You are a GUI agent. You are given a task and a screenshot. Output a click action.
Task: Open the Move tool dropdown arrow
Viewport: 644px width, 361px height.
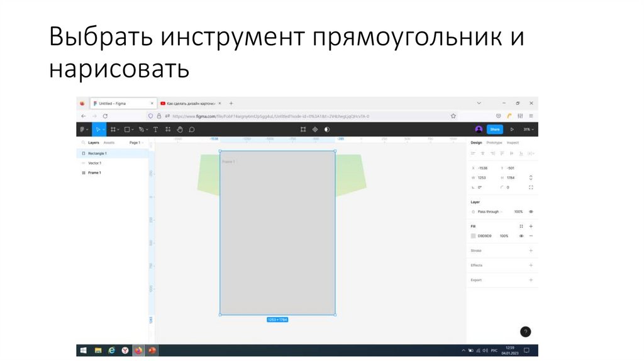click(104, 130)
